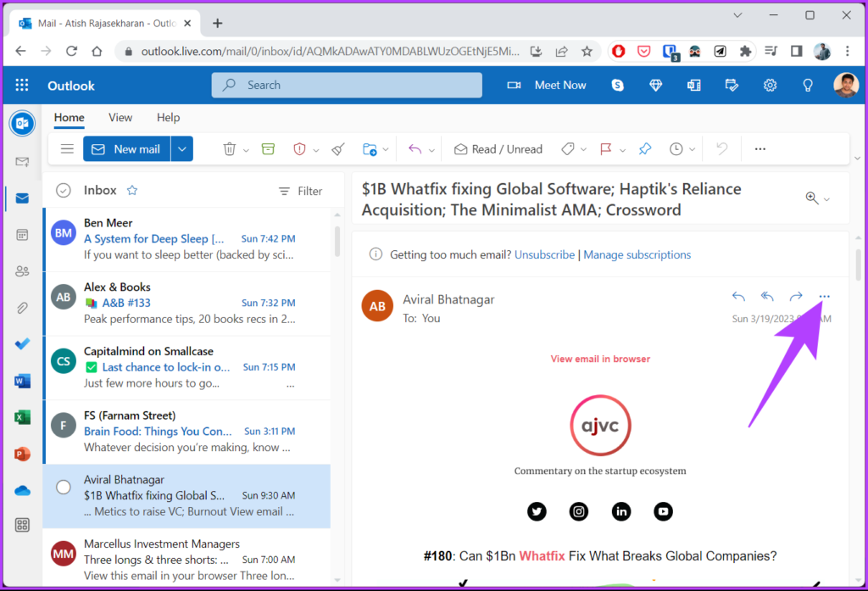Open Word from the left sidebar

[x=22, y=381]
